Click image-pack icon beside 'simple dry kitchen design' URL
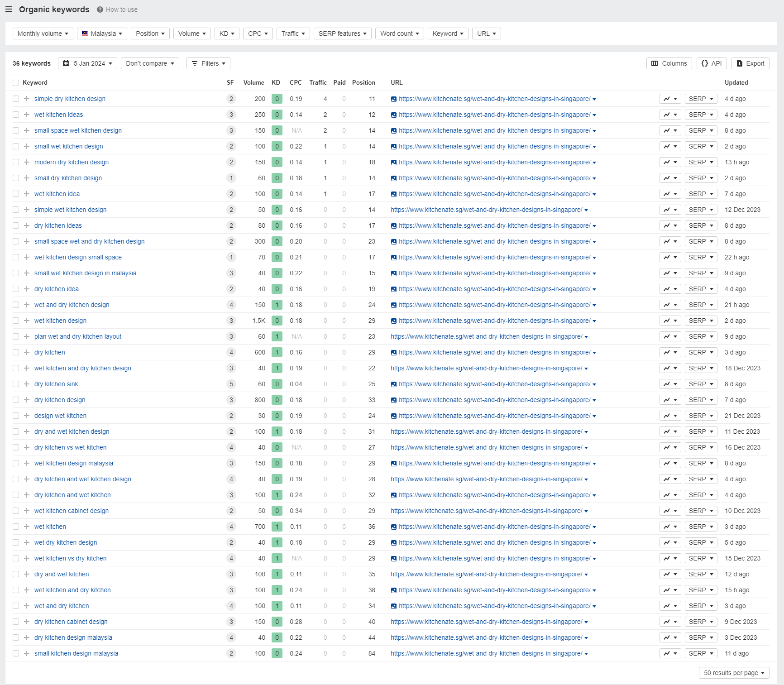 click(394, 99)
